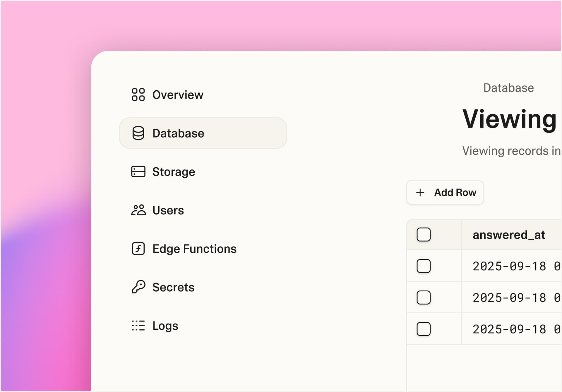Open the Overview label in the sidebar

pos(178,95)
